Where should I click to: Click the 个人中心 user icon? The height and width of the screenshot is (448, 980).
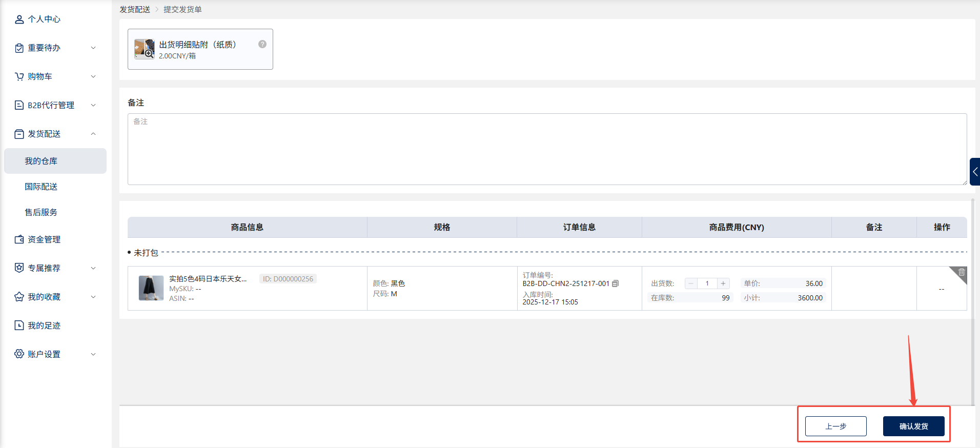click(x=19, y=19)
